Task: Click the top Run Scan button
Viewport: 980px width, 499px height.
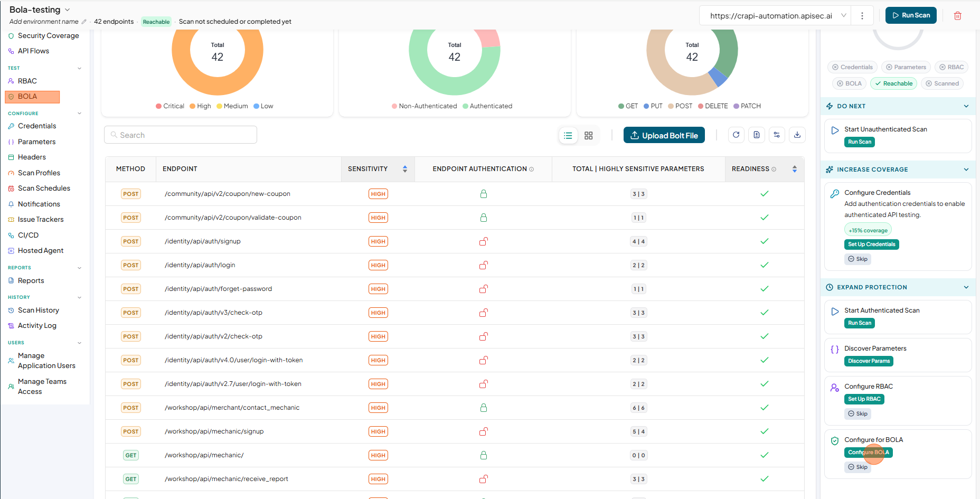Action: pyautogui.click(x=911, y=15)
